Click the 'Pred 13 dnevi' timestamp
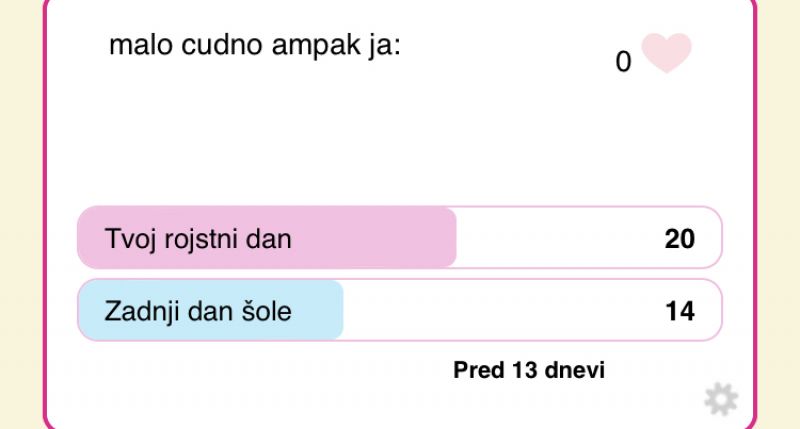Image resolution: width=800 pixels, height=429 pixels. (529, 370)
